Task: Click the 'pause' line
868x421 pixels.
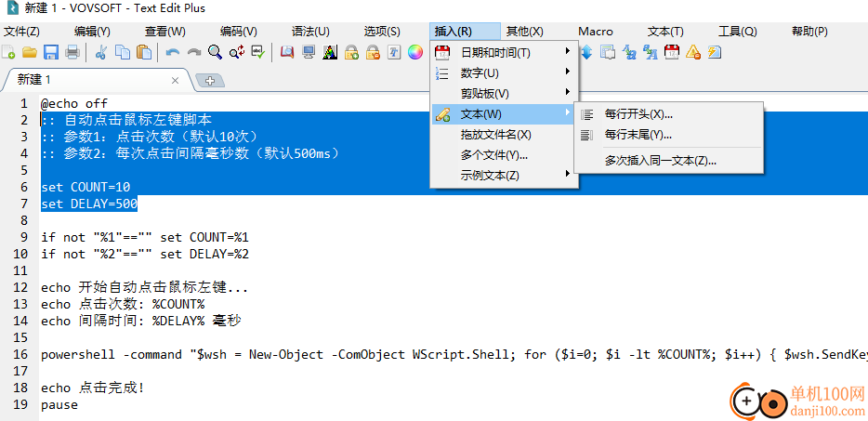Action: click(59, 405)
